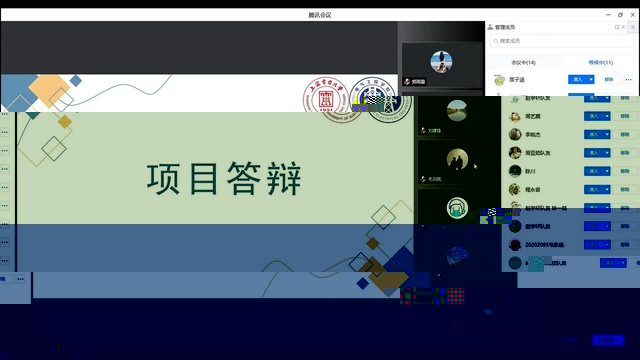Expand the 准入 dropdown arrow for 陈川
This screenshot has width=640, height=360.
[607, 171]
